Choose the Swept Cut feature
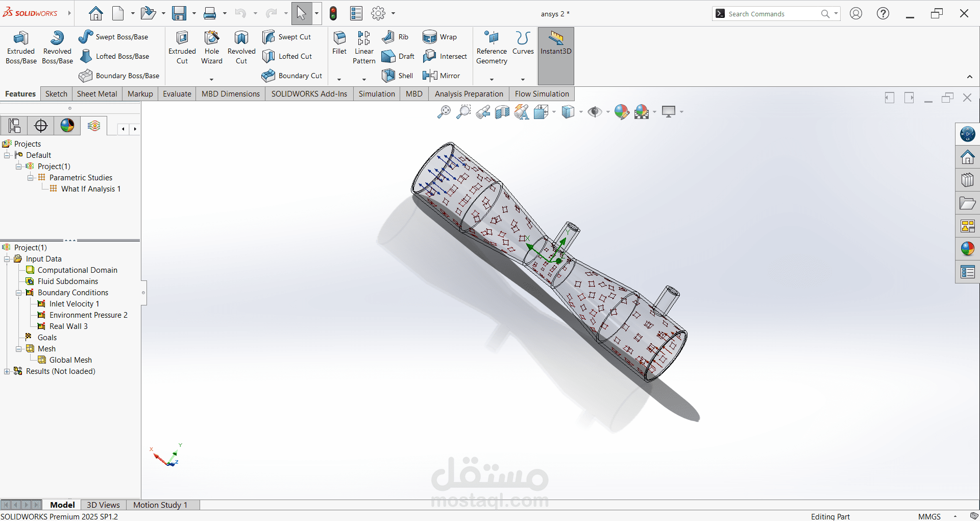 (286, 37)
